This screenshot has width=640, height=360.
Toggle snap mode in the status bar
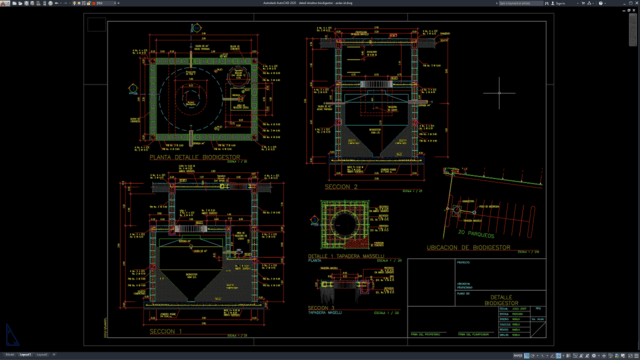coord(533,356)
